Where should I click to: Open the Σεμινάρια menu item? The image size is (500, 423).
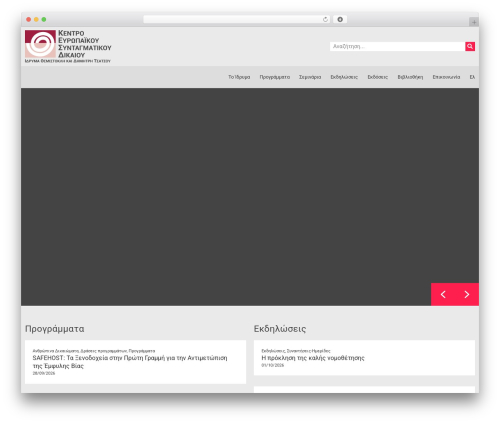click(x=310, y=77)
